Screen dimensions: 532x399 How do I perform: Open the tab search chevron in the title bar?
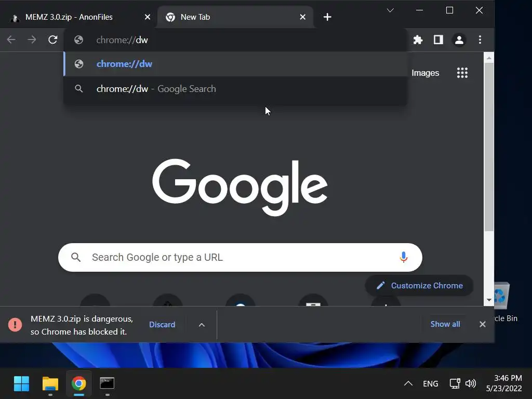point(390,10)
